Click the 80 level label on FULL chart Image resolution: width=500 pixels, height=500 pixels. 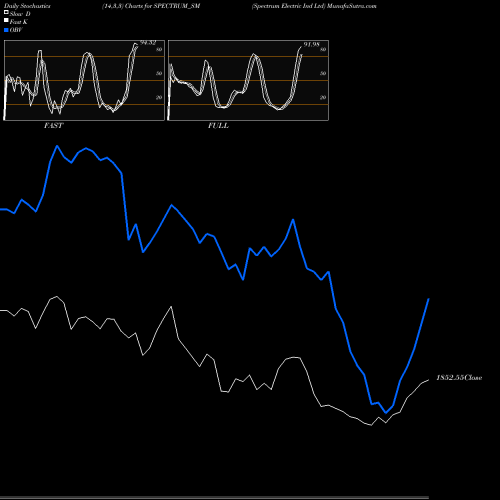click(323, 49)
